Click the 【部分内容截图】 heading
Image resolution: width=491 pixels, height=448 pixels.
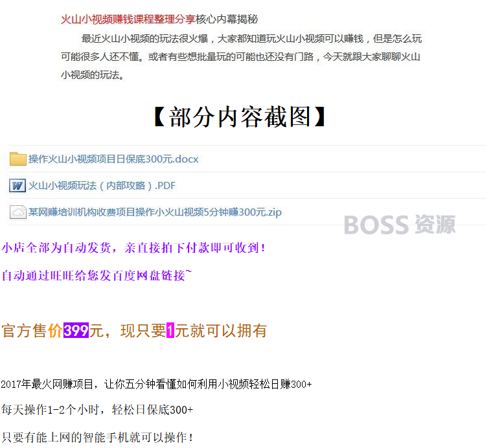tap(240, 117)
